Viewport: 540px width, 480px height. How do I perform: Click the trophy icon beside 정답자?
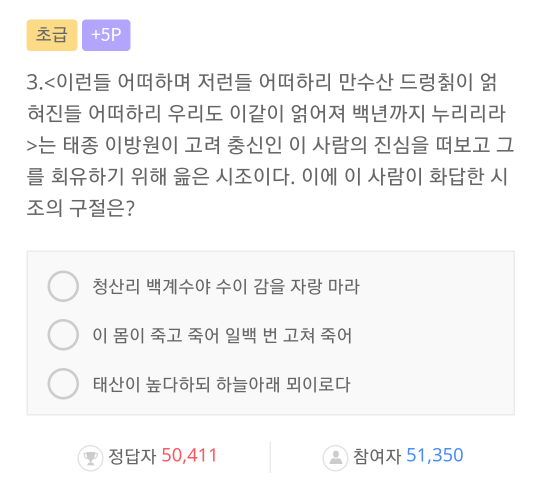click(90, 458)
